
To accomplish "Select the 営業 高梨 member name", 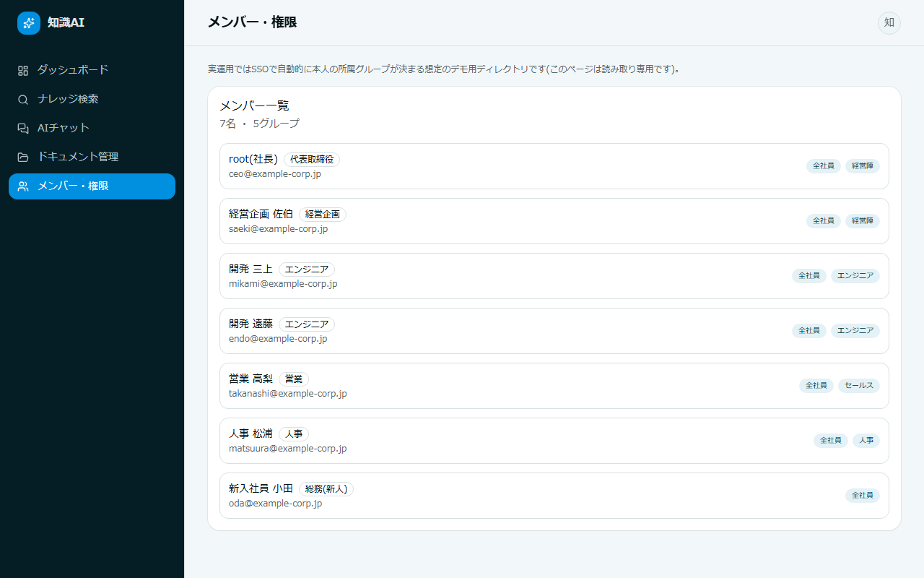I will tap(251, 379).
